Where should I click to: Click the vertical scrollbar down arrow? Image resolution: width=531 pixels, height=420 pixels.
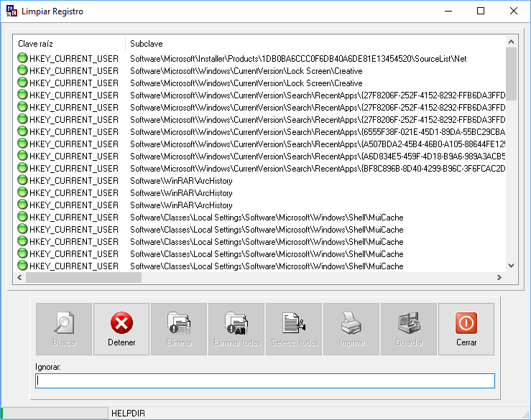tap(512, 266)
